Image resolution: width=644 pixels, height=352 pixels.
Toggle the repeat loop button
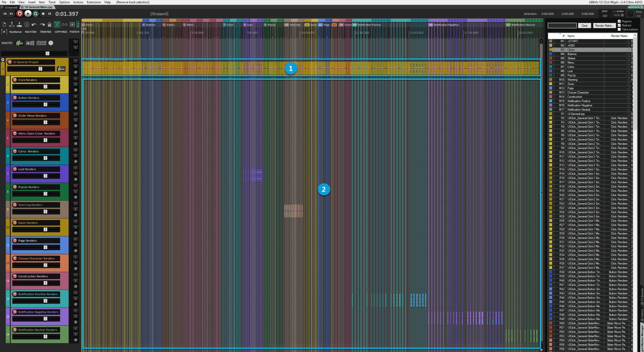pos(36,14)
